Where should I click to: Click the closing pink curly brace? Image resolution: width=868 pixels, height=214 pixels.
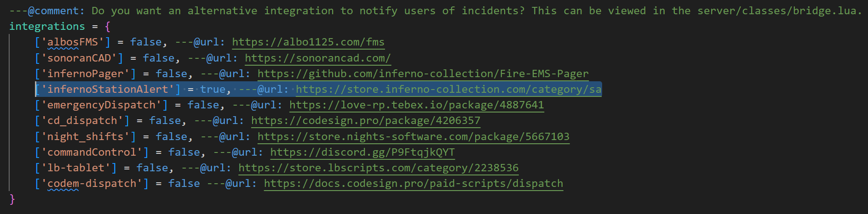pos(12,199)
